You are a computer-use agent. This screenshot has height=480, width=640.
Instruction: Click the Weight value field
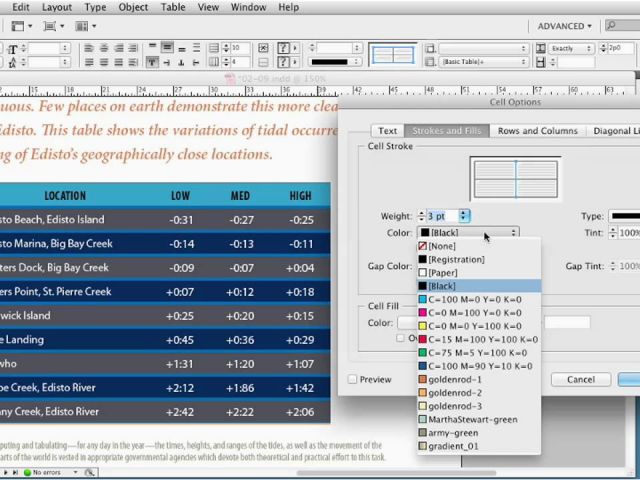[442, 216]
